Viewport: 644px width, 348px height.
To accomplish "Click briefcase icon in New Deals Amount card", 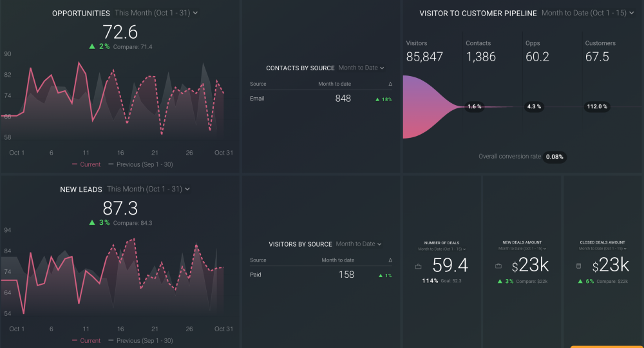I will [498, 266].
